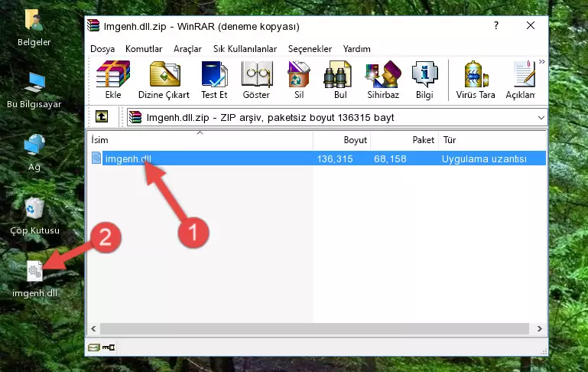Image resolution: width=588 pixels, height=372 pixels.
Task: Open the Sık Kullanılanlar menu
Action: point(245,49)
